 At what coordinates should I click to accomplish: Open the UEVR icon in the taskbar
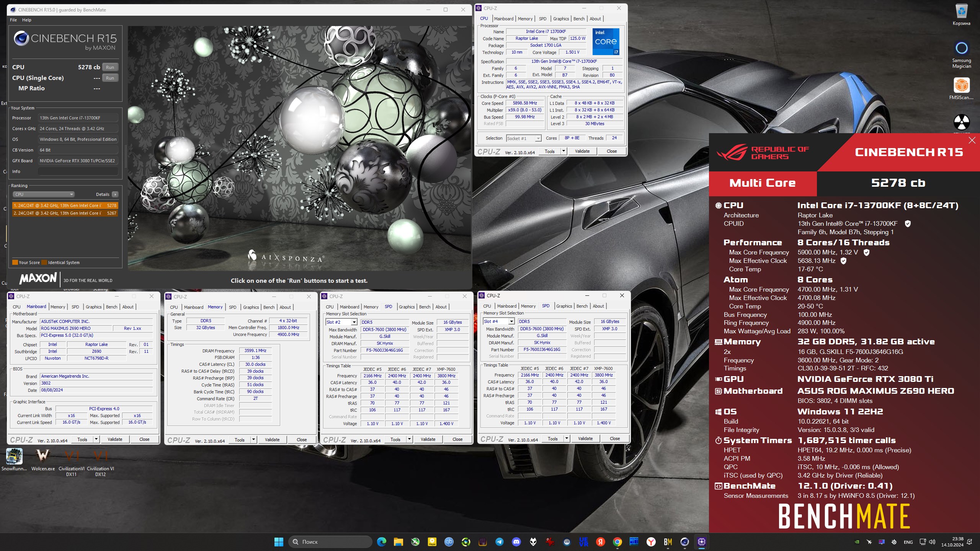tap(583, 542)
